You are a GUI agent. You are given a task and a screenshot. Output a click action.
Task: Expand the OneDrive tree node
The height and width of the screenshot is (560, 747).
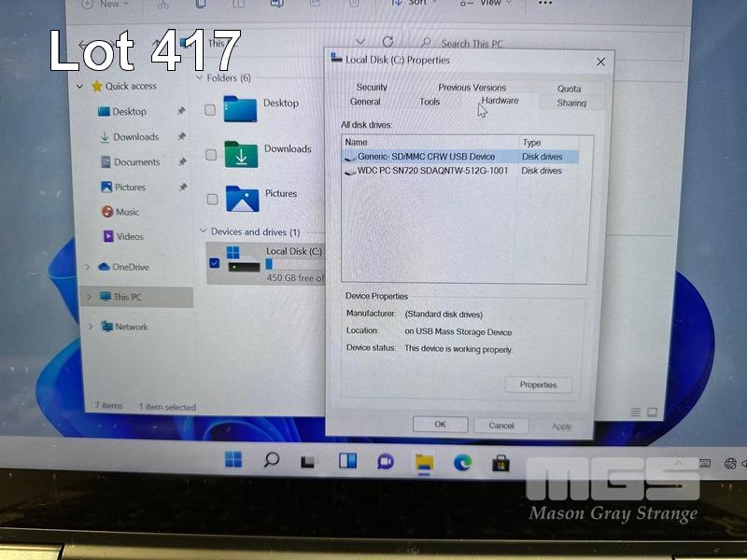coord(88,267)
